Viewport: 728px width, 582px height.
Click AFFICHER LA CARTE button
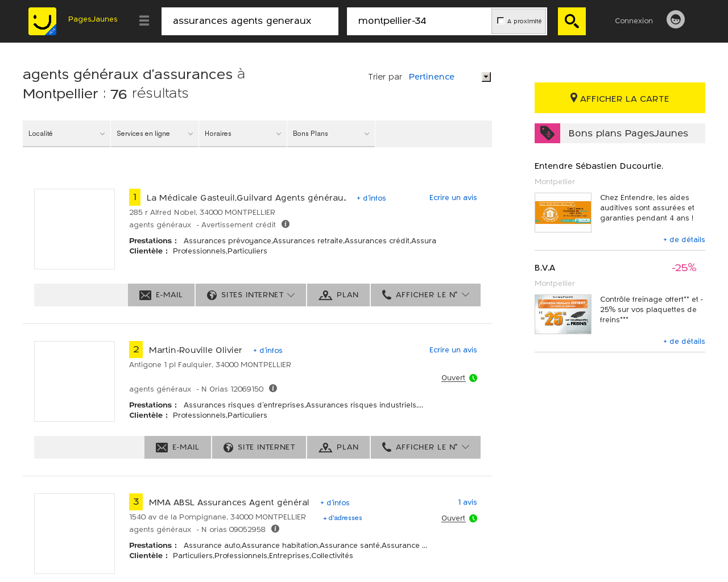(x=620, y=98)
